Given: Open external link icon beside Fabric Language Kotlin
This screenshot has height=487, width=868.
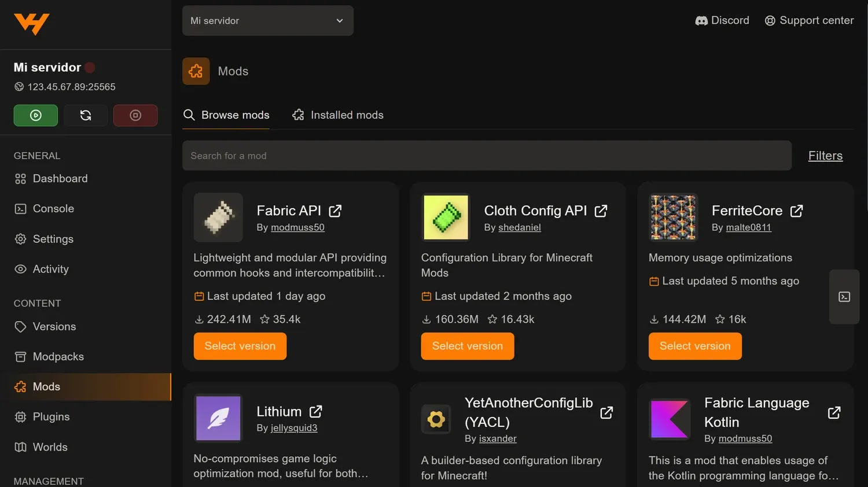Looking at the screenshot, I should click(834, 412).
